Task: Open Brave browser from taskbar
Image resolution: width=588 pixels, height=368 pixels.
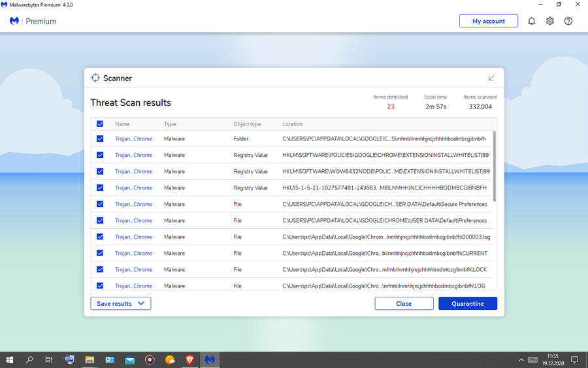Action: tap(189, 360)
